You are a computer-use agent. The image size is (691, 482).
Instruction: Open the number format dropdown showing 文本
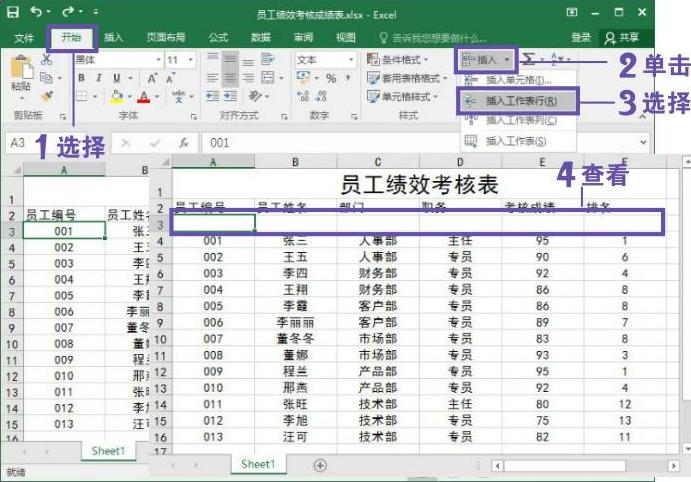point(318,60)
